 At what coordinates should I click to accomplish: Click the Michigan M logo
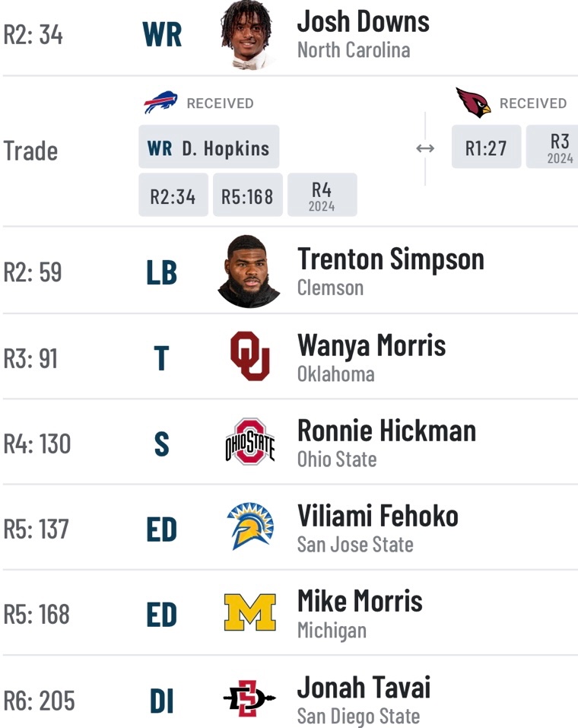[x=249, y=612]
